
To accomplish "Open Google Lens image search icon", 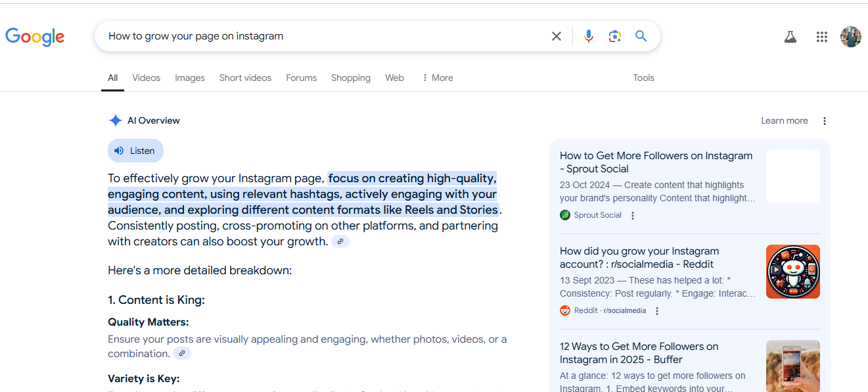I will click(x=615, y=36).
